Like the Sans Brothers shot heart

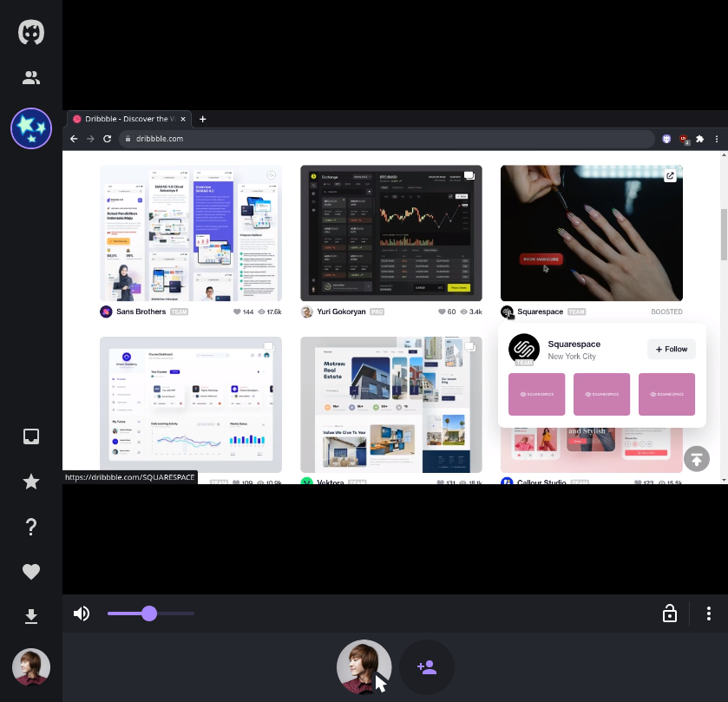pos(237,312)
